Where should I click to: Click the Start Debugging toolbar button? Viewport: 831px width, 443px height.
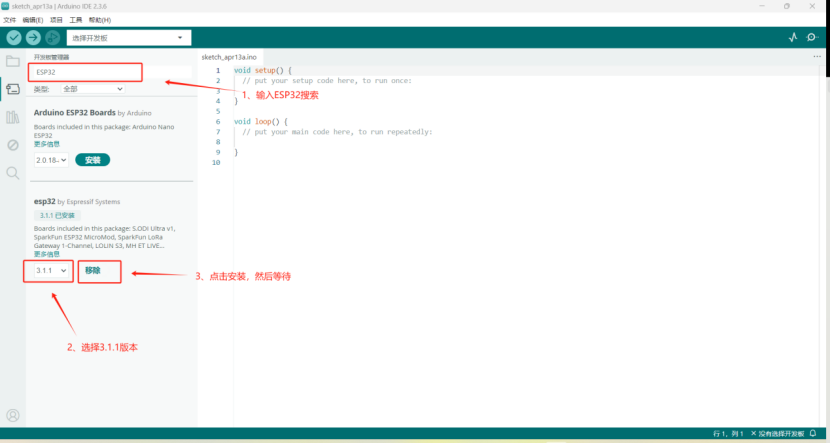tap(52, 38)
